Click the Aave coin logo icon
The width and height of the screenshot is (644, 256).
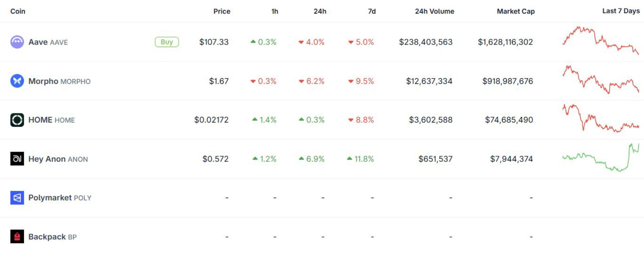tap(17, 42)
